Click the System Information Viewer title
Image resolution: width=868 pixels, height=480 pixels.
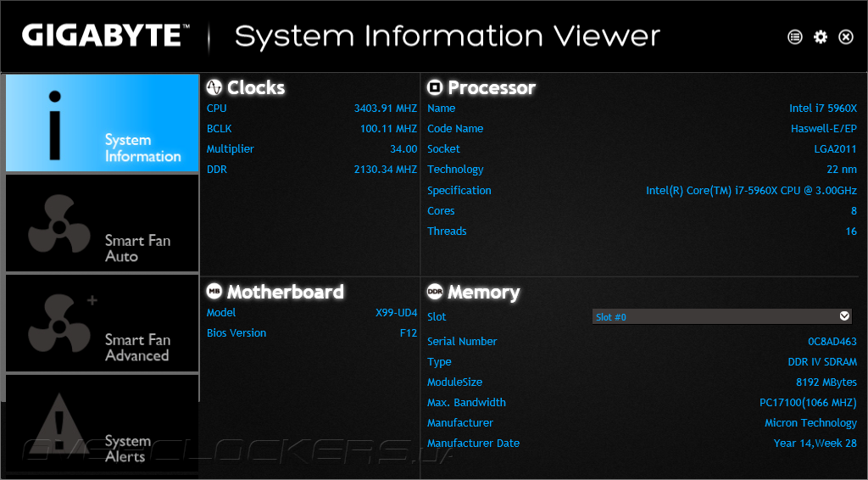pyautogui.click(x=448, y=36)
